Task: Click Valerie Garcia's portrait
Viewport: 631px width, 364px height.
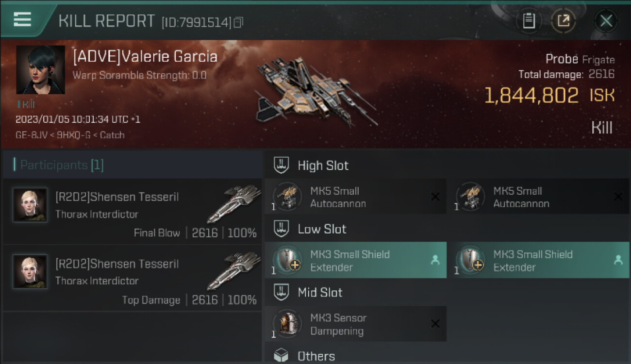Action: point(40,69)
